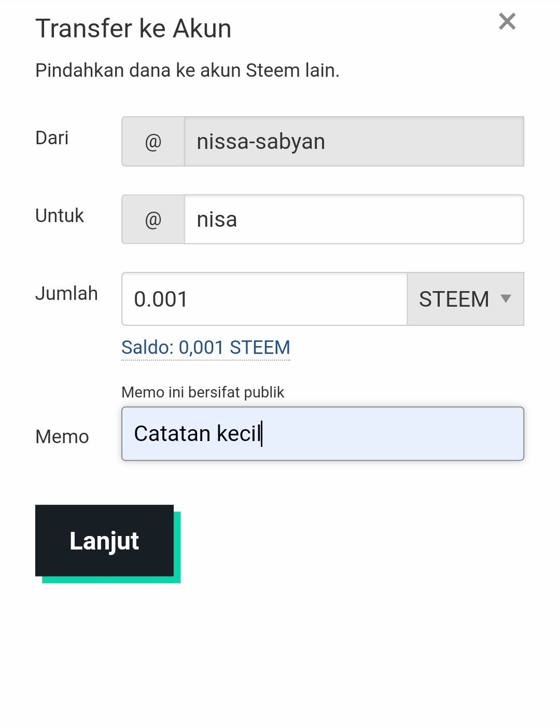Click the @ prefix beside Dari field
Screen dimensions: 560x728
[x=153, y=141]
